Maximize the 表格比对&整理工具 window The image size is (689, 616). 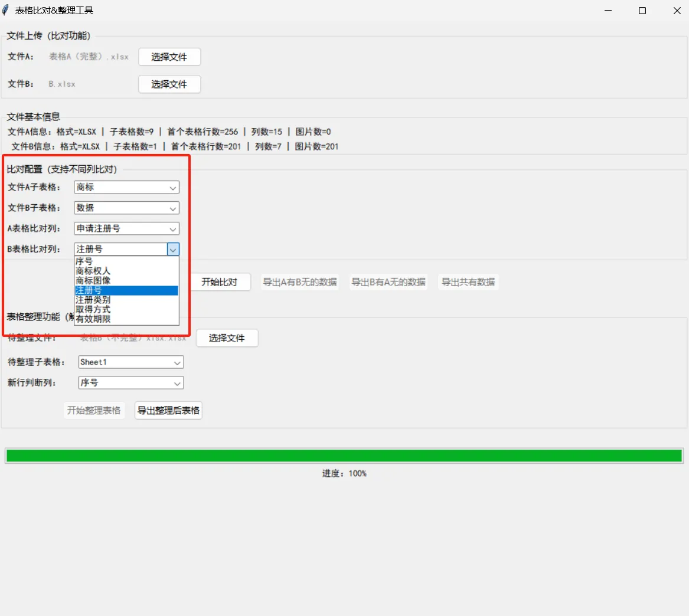click(x=642, y=11)
